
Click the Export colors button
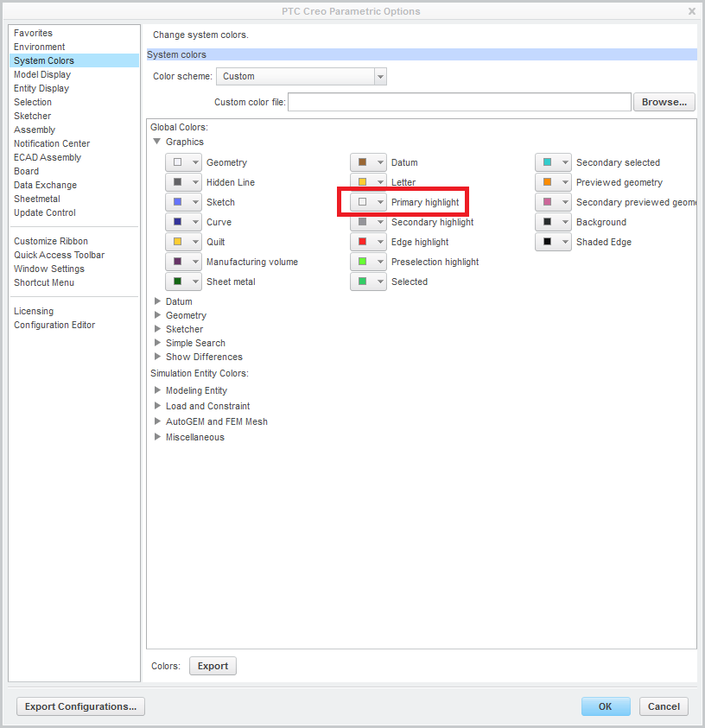[213, 666]
